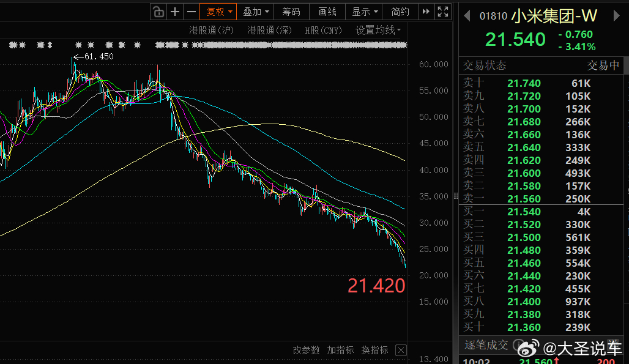Click 卖六 ask price 21.660
This screenshot has width=629, height=364.
[524, 135]
